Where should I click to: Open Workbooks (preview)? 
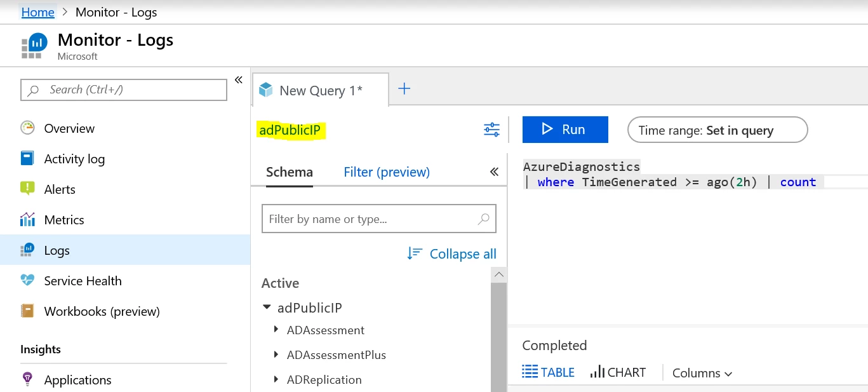pyautogui.click(x=102, y=311)
